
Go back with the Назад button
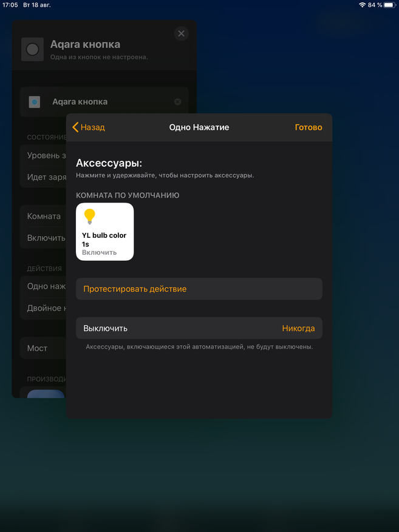89,127
